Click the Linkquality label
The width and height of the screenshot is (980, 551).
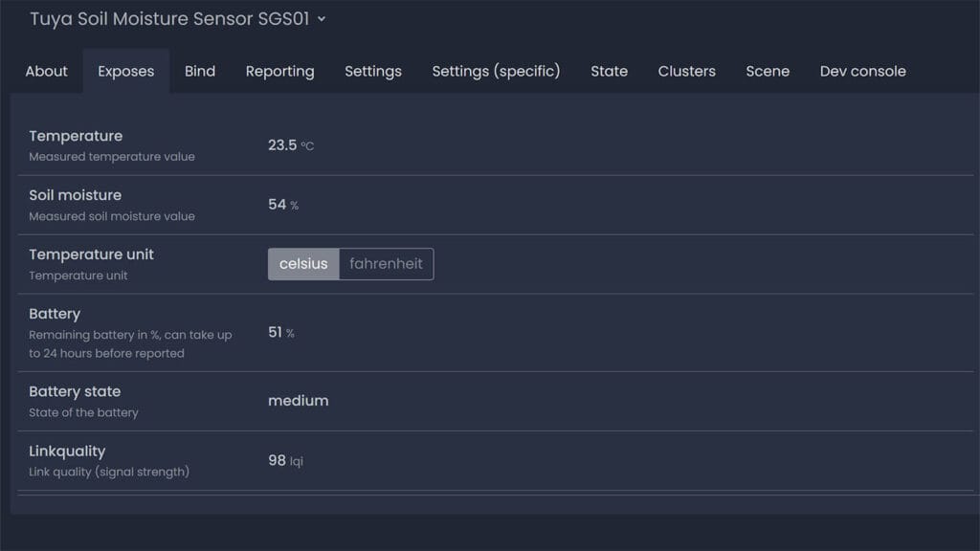[67, 452]
